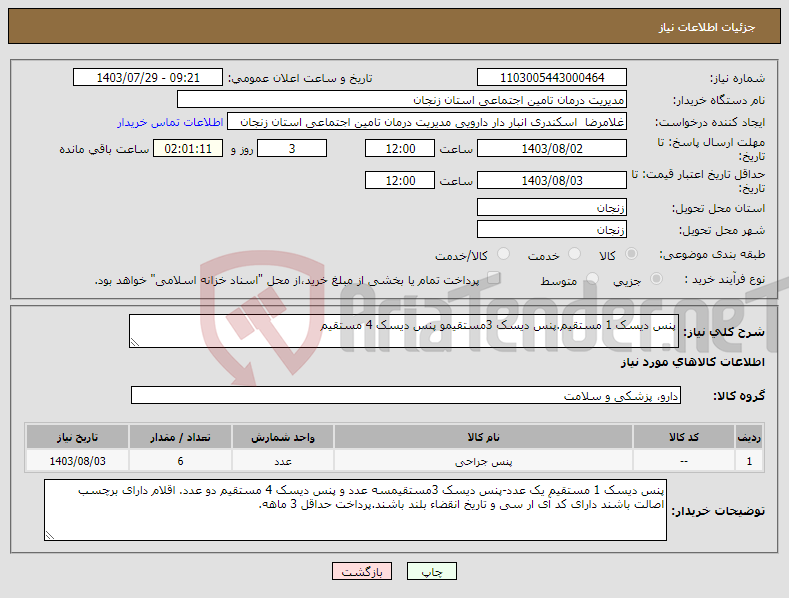This screenshot has width=789, height=598.
Task: Click the row number cell 1
Action: (x=749, y=461)
